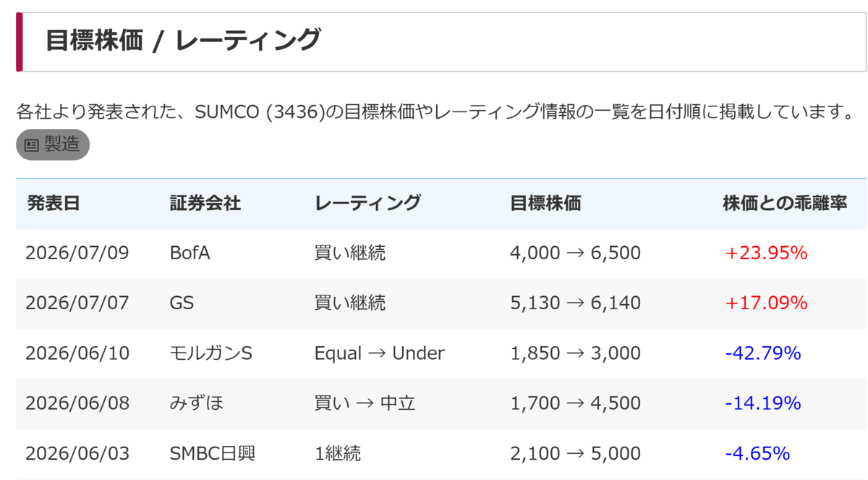Select the BofA row dated 2026/07/09
The width and height of the screenshot is (868, 480).
click(x=441, y=253)
